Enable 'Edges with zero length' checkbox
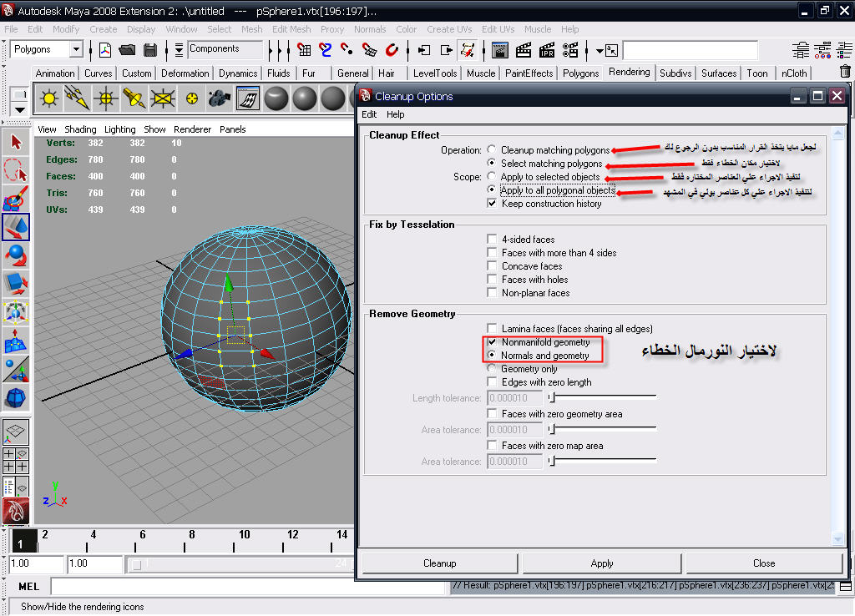The width and height of the screenshot is (855, 616). click(492, 382)
